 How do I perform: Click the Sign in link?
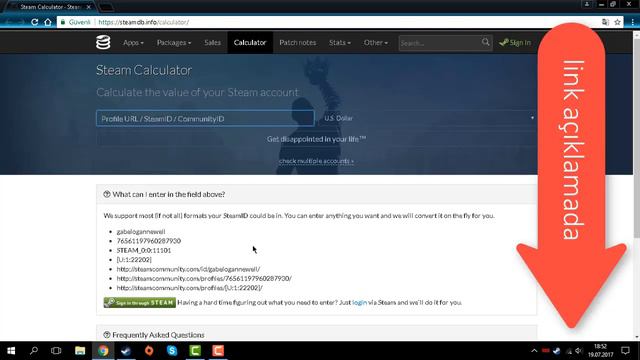click(x=515, y=42)
